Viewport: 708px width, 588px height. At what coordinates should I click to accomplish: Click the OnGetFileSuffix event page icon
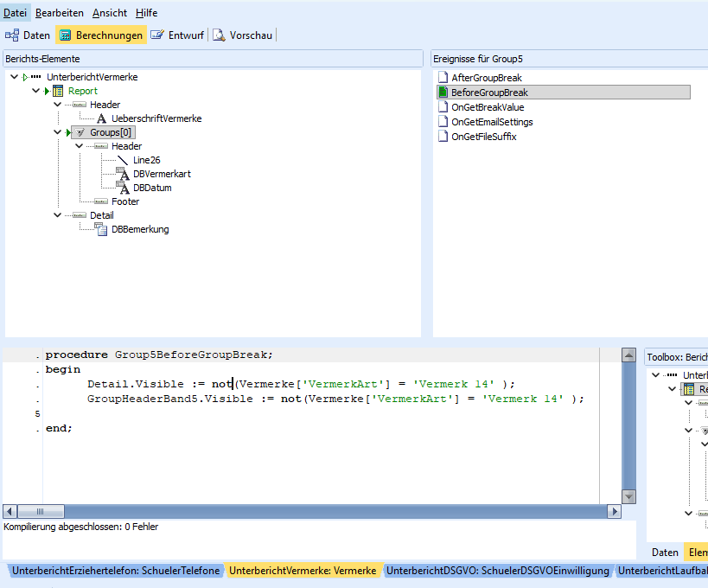[443, 137]
